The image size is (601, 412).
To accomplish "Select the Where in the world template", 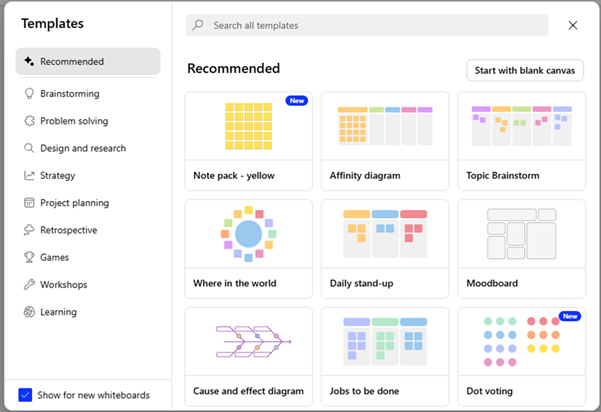I will (249, 248).
